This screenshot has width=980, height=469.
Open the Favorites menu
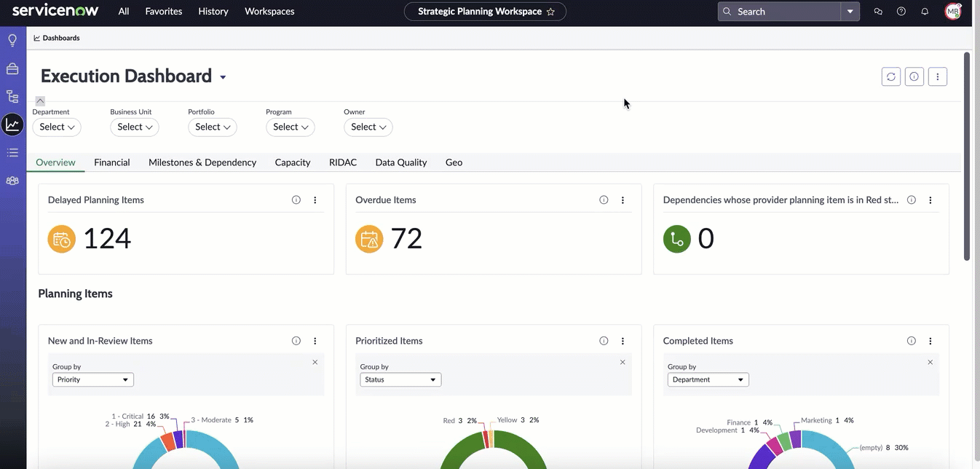(x=164, y=12)
